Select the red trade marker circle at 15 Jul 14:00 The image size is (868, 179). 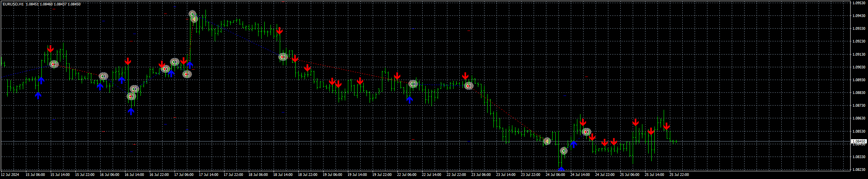point(54,64)
